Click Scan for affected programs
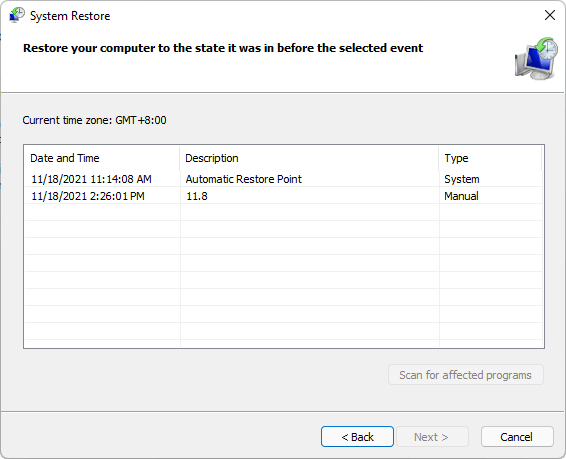Viewport: 566px width, 459px height. (x=466, y=375)
